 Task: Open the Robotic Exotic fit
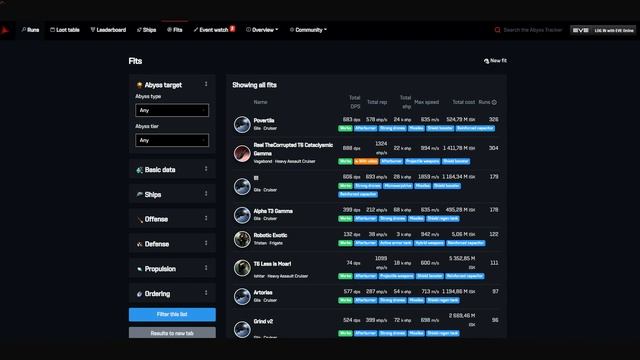pyautogui.click(x=270, y=236)
